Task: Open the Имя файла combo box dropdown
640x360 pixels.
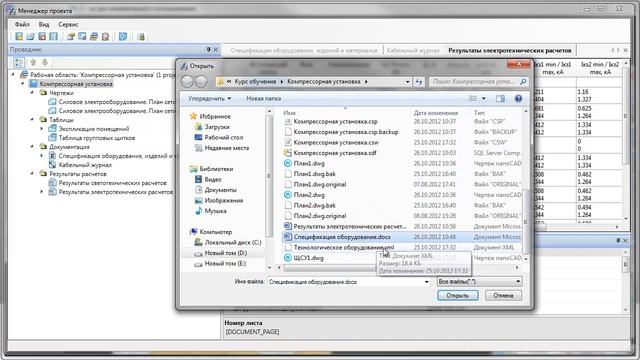Action: click(x=427, y=282)
